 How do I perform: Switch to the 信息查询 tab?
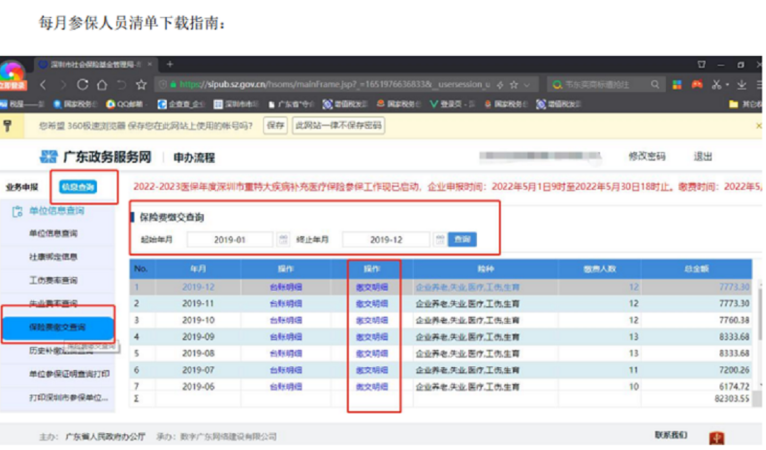coord(78,187)
